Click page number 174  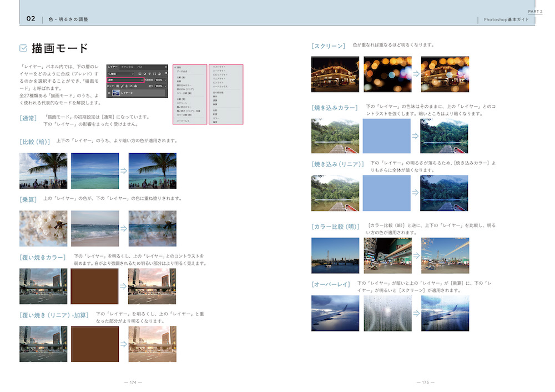(x=133, y=382)
